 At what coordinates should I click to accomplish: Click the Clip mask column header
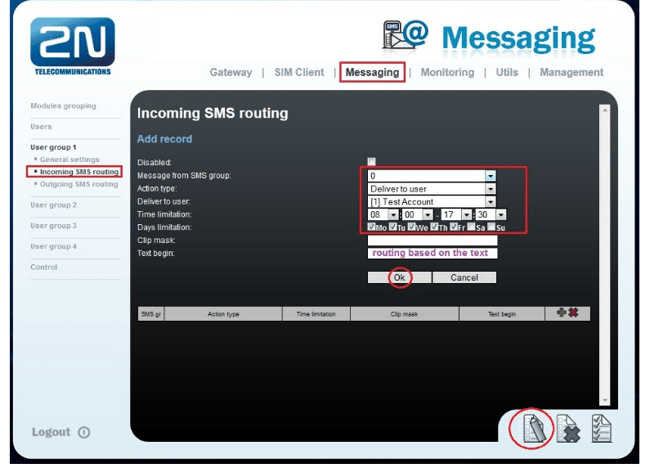pyautogui.click(x=405, y=314)
